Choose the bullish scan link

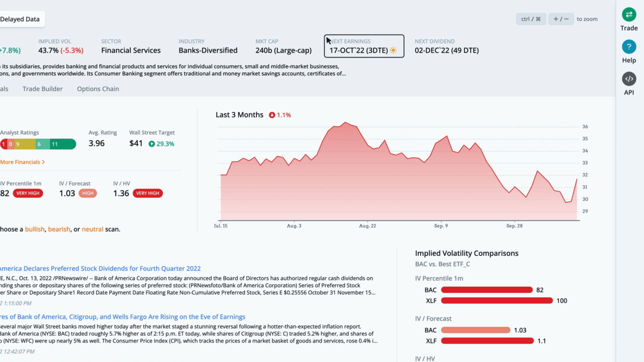pos(35,229)
